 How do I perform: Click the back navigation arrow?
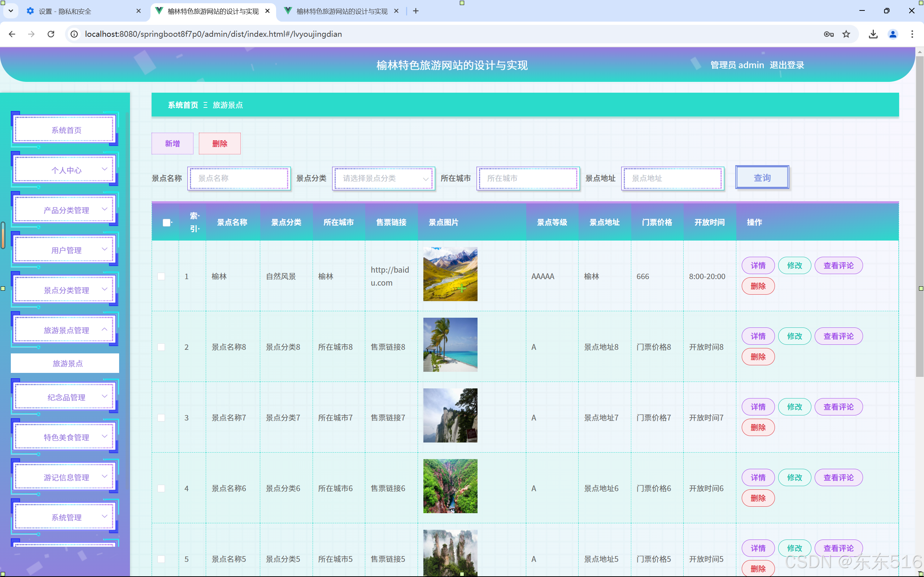12,34
